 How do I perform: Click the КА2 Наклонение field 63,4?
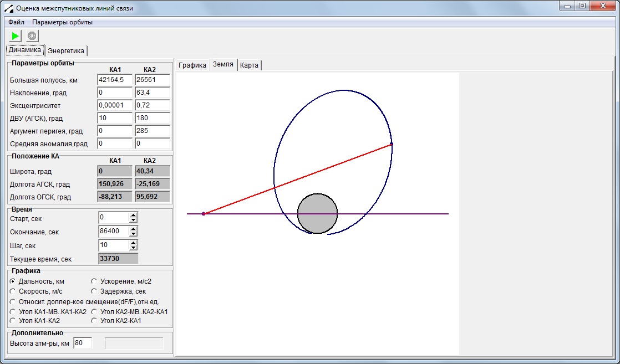pyautogui.click(x=153, y=93)
